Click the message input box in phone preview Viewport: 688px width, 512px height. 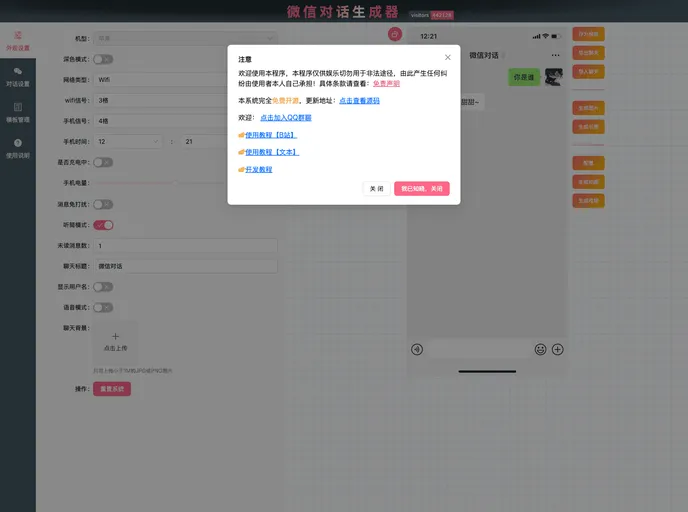point(479,349)
